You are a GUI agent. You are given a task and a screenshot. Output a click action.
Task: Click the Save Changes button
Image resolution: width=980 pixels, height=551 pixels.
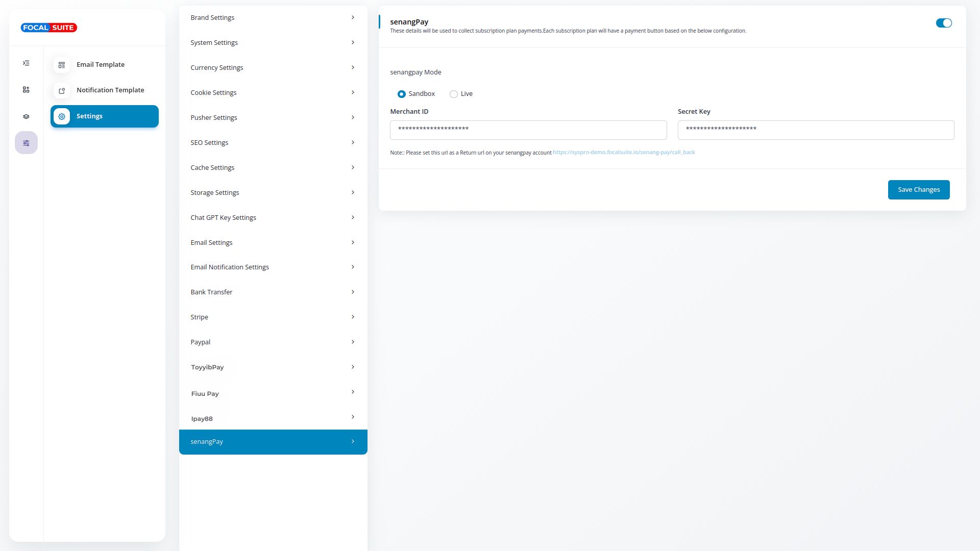point(918,190)
